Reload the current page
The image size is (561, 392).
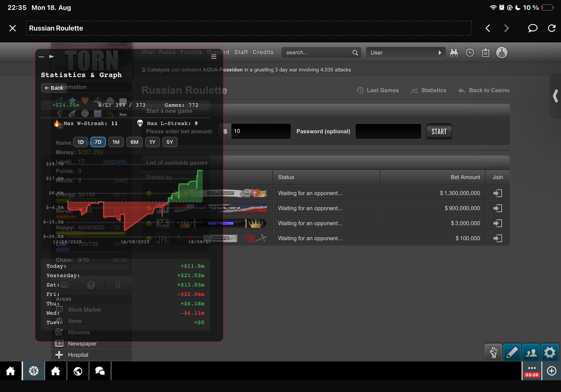tap(552, 28)
